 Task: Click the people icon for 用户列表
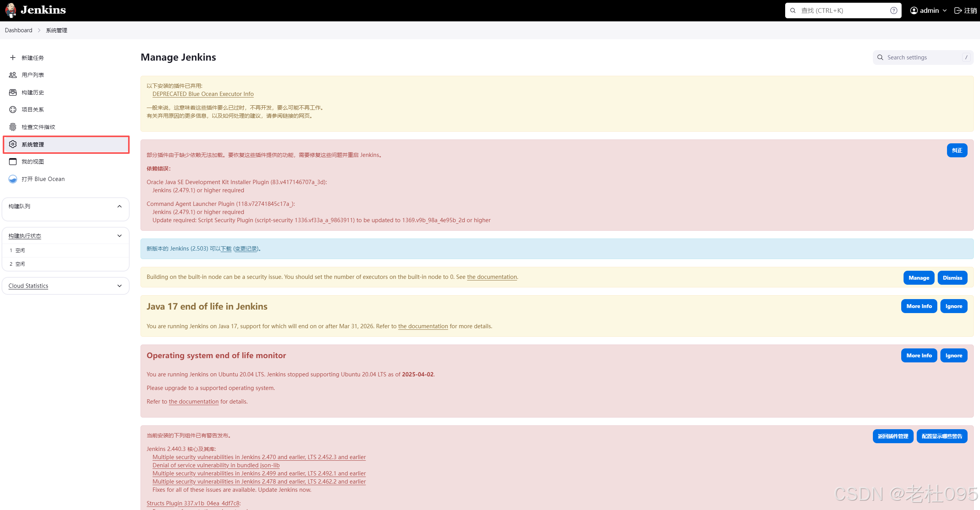tap(13, 75)
